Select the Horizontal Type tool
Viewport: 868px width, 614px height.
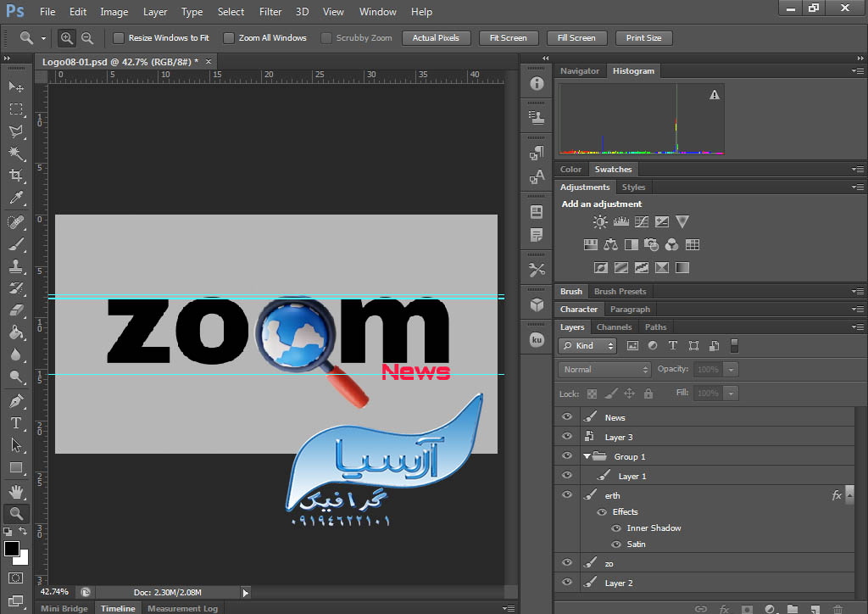pos(15,423)
